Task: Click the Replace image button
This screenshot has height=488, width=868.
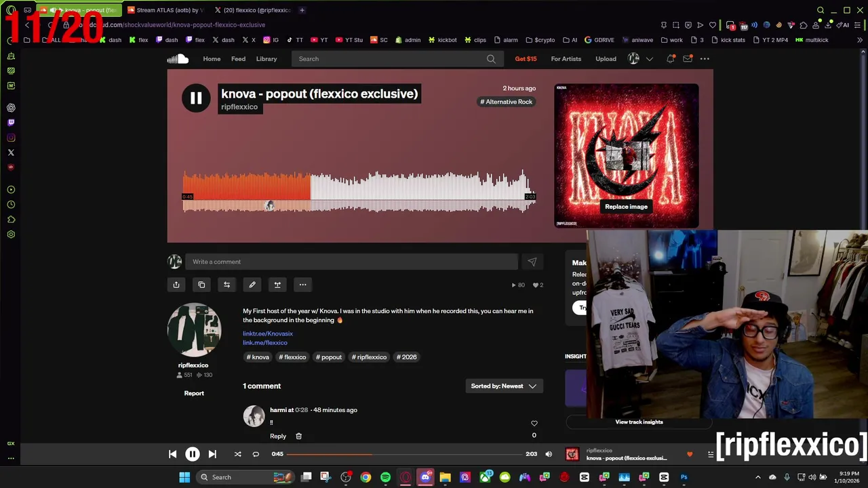Action: point(626,207)
